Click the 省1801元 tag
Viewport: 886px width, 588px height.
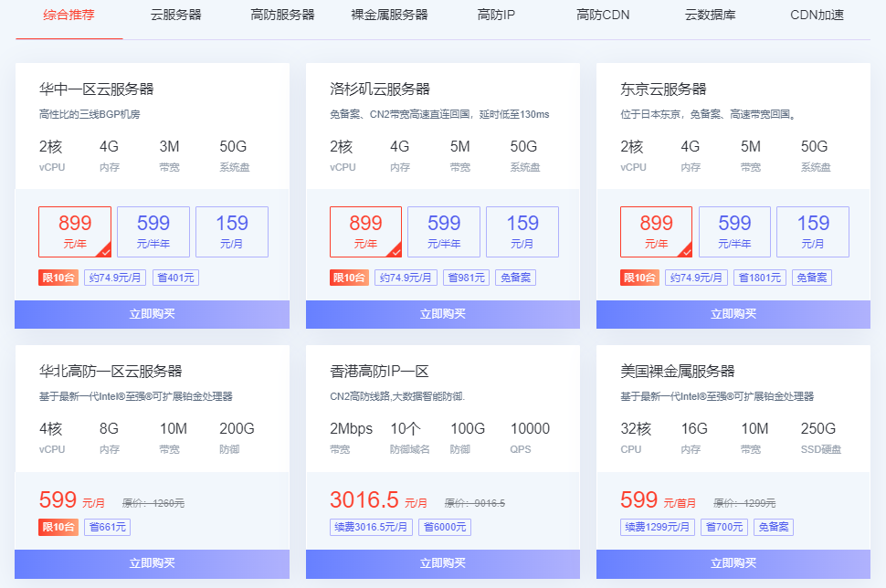point(759,278)
